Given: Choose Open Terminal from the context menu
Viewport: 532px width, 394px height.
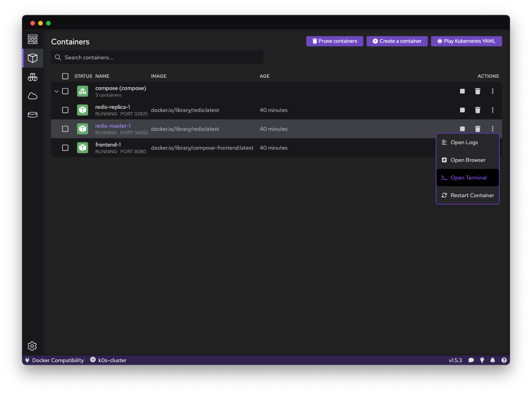Looking at the screenshot, I should tap(468, 178).
